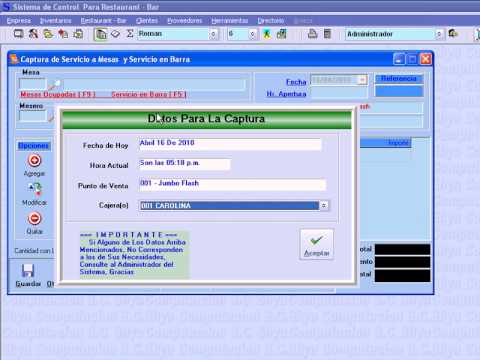Click the printer icon in toolbar
The width and height of the screenshot is (480, 360).
(x=312, y=34)
